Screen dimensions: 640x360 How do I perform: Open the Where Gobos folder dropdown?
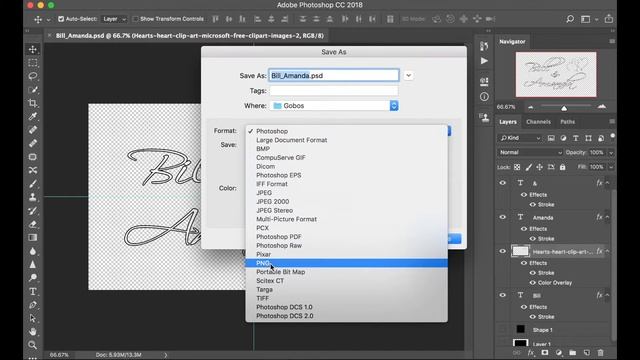[x=334, y=106]
